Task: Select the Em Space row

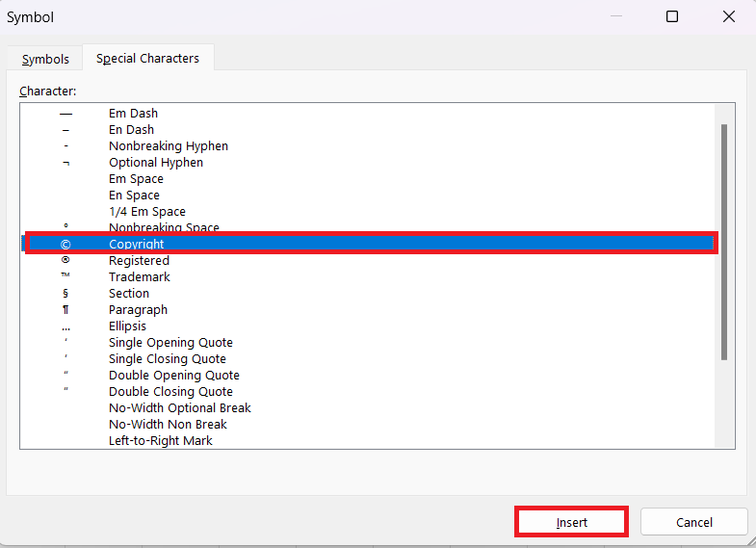Action: tap(368, 179)
